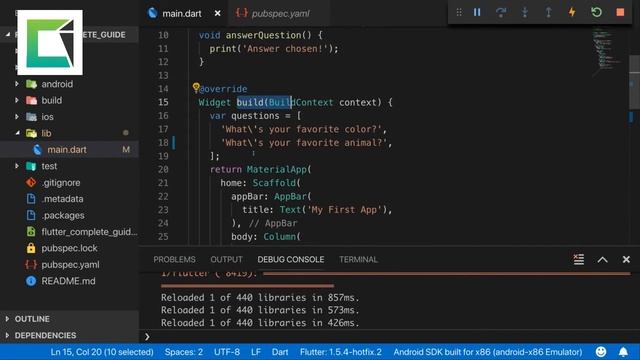Click the Step Out debug button
The width and height of the screenshot is (640, 360).
click(x=549, y=12)
